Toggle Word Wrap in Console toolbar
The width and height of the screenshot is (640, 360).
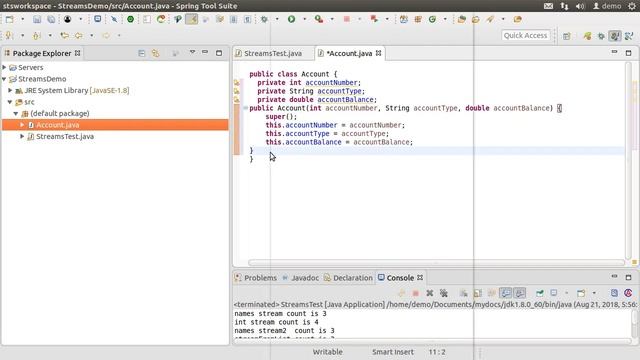491,293
